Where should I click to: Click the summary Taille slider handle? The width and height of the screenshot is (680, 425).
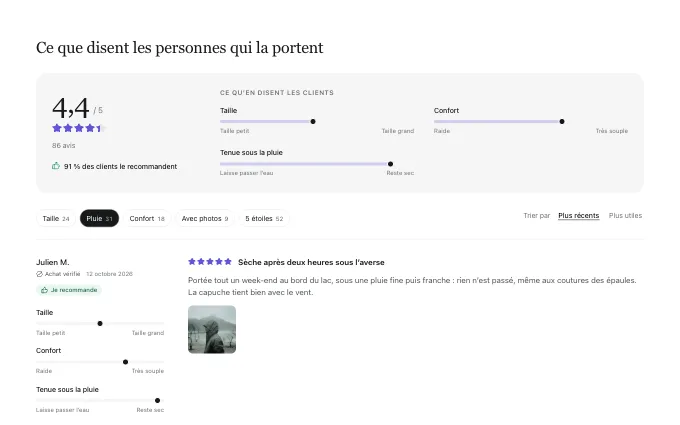(313, 121)
